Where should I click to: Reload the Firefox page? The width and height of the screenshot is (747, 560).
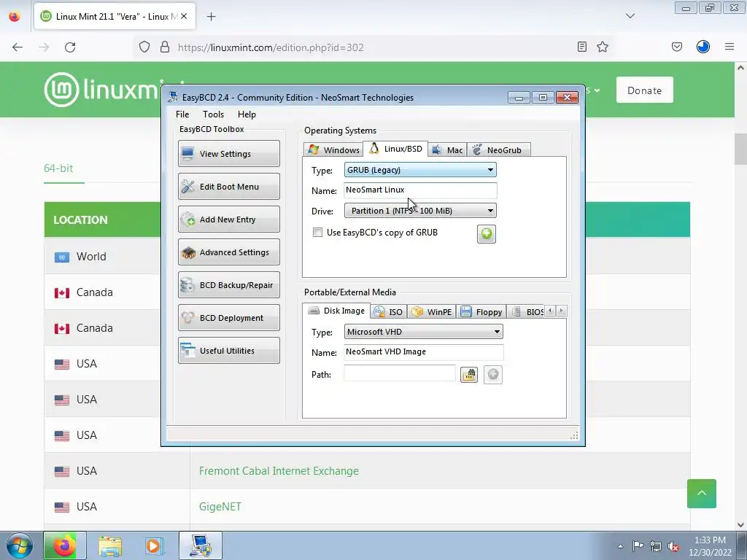click(x=70, y=47)
